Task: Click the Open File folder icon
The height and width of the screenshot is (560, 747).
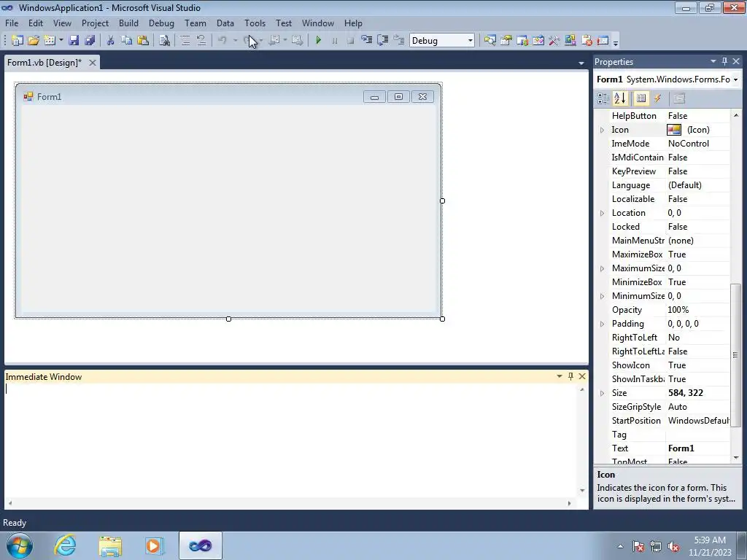Action: click(x=34, y=41)
